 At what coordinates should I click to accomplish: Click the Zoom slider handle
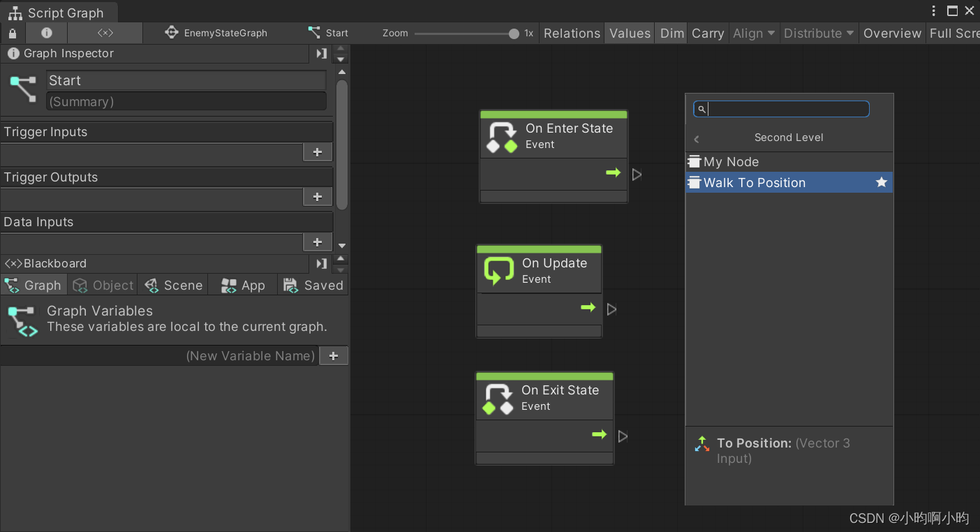514,33
